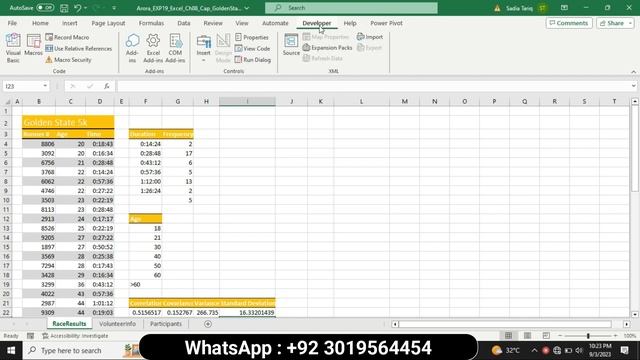Select cell containing 16.33201439

pyautogui.click(x=247, y=313)
